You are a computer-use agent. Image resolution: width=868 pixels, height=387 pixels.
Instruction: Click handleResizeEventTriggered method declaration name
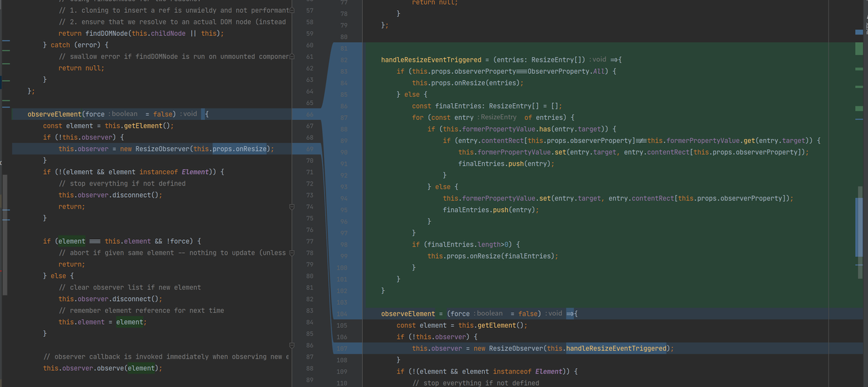431,60
